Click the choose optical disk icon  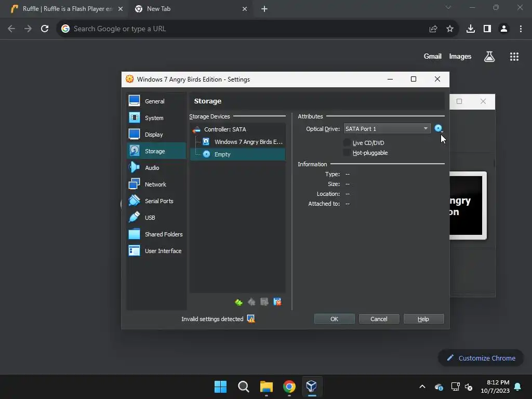tap(438, 129)
